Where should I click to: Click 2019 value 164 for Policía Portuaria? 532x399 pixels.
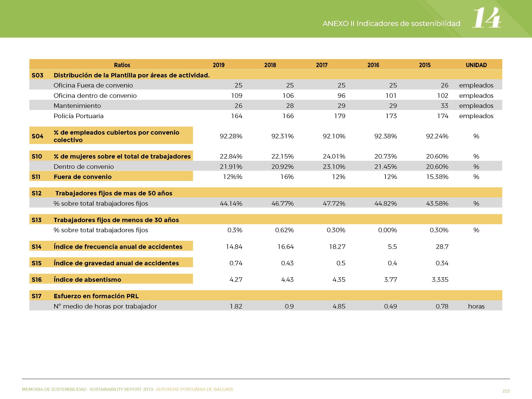[x=237, y=116]
